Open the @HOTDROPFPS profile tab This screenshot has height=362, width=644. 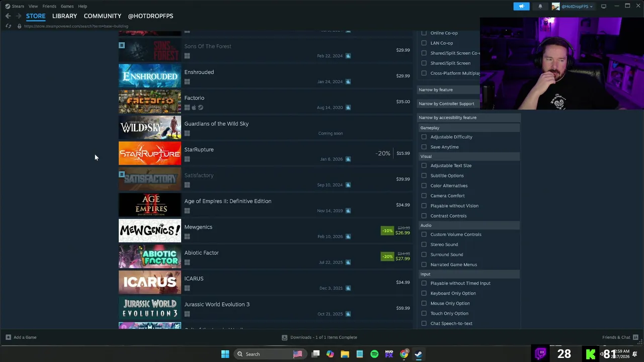point(150,16)
